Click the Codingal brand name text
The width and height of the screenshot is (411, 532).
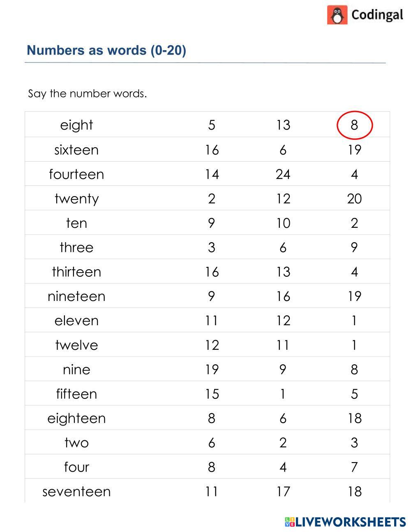point(377,15)
